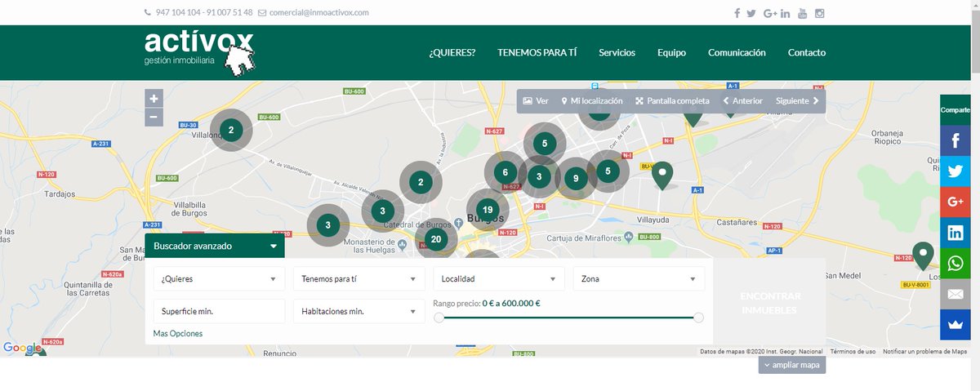
Task: Click the minimum price slider handle
Action: pyautogui.click(x=439, y=318)
